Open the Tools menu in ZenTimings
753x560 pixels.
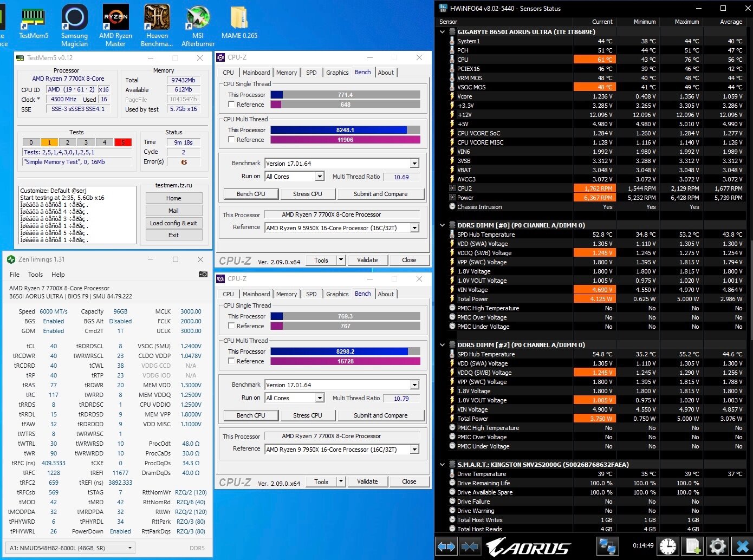(x=35, y=275)
